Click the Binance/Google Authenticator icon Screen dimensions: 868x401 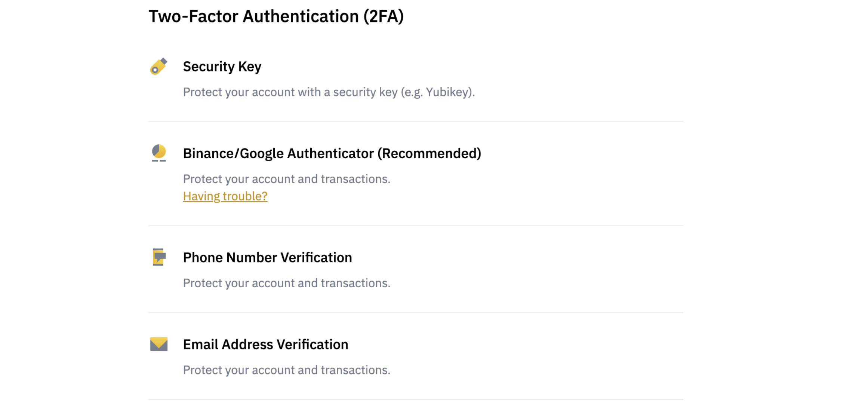click(159, 153)
